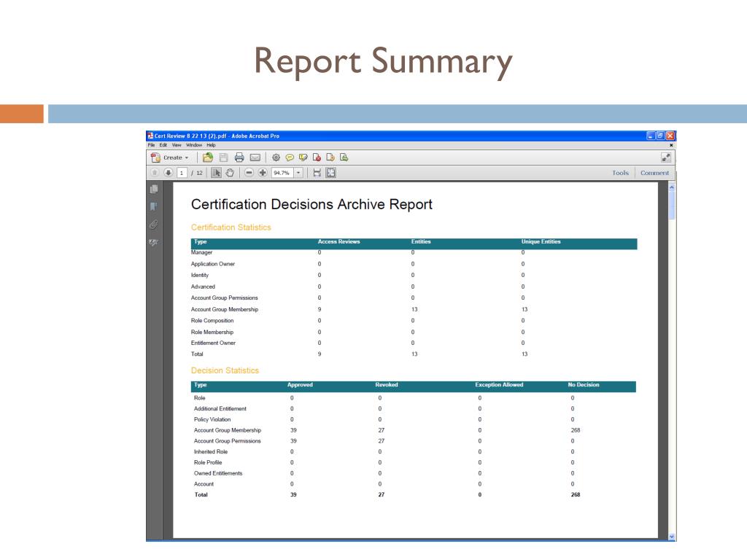The height and width of the screenshot is (560, 747).
Task: Click the 'Approved' column header
Action: [x=300, y=385]
